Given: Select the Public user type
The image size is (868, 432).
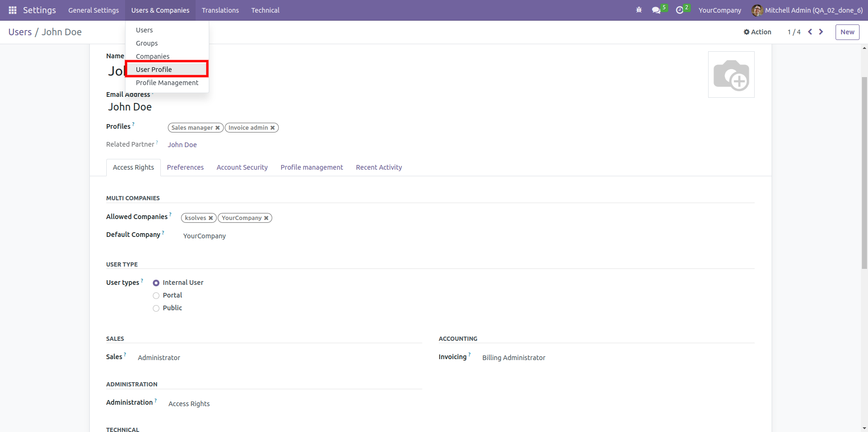Looking at the screenshot, I should pos(156,308).
